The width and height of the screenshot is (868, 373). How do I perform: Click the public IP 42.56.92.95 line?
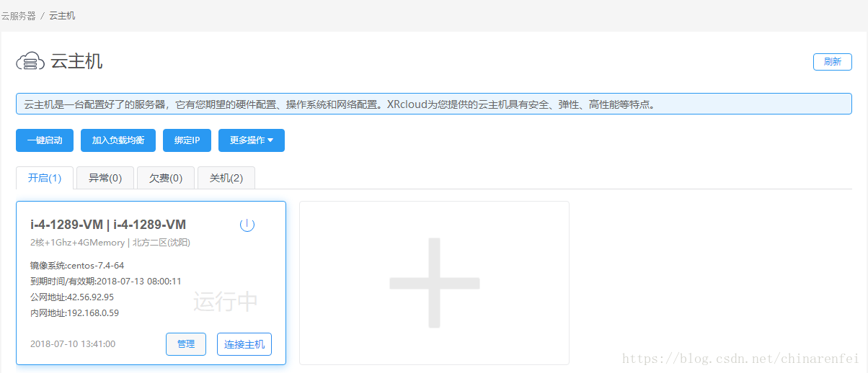(72, 297)
